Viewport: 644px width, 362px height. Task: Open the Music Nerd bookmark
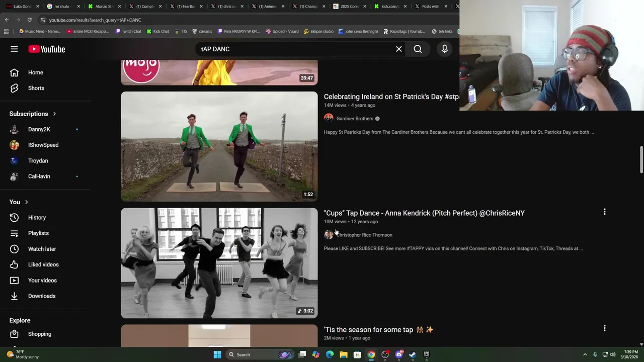coord(39,31)
